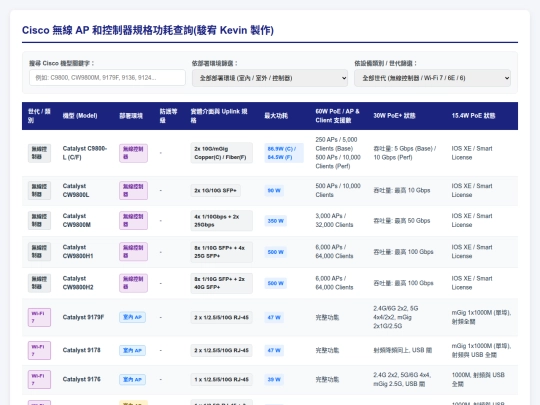
Task: Click the 室內 AP tag in Catalyst 9178 row
Action: [x=132, y=350]
